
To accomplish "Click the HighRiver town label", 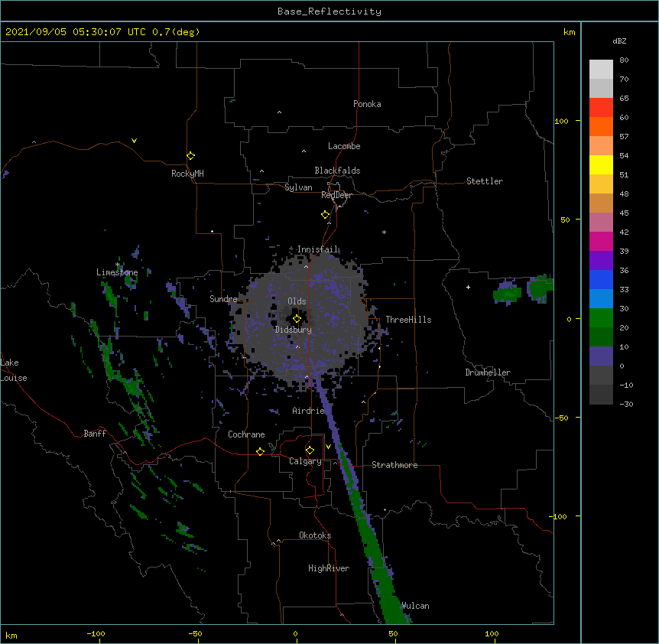I will pos(329,568).
